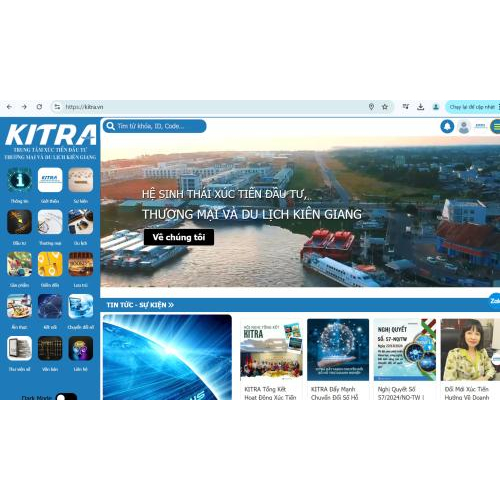Open the Sản phẩm icon

coord(19,264)
